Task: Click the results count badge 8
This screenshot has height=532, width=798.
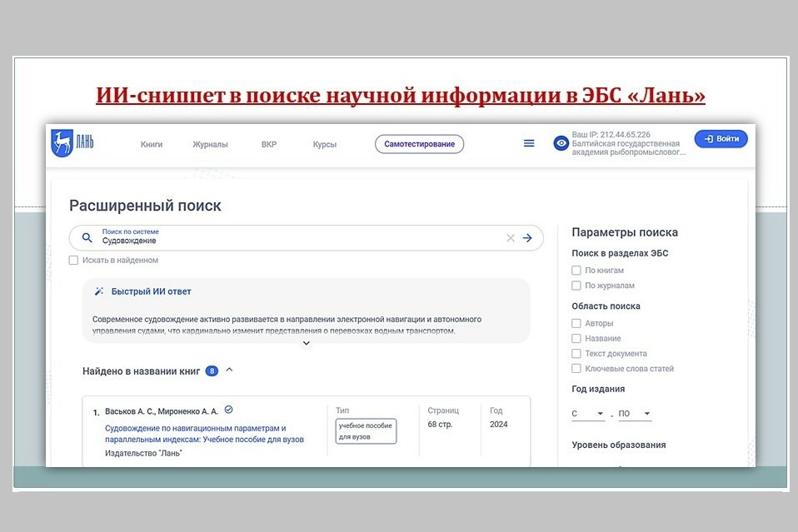Action: [x=212, y=370]
